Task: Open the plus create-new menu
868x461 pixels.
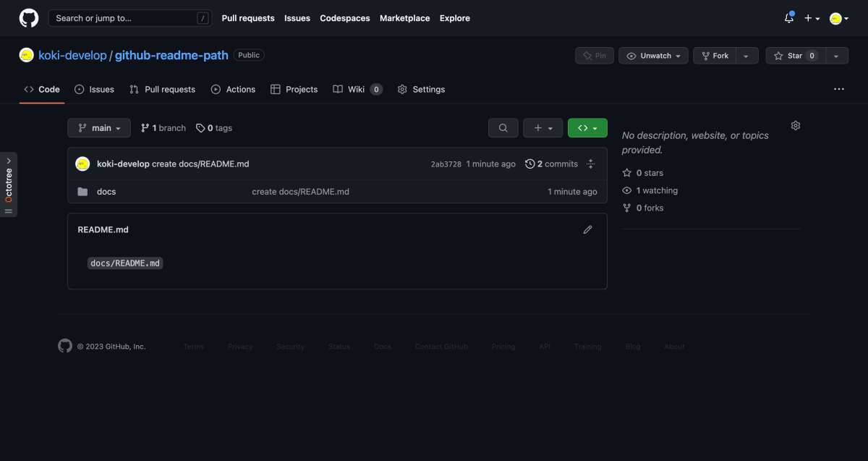Action: pos(812,18)
